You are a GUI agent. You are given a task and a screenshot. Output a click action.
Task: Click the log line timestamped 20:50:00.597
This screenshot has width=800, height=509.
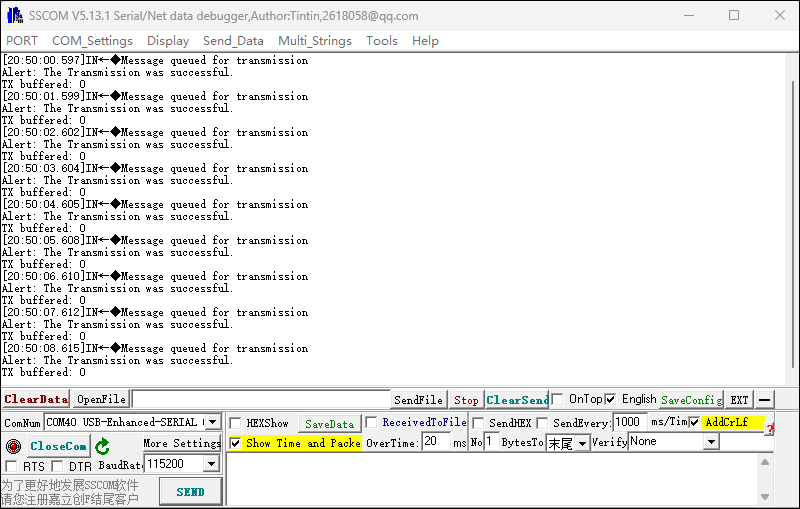point(155,60)
